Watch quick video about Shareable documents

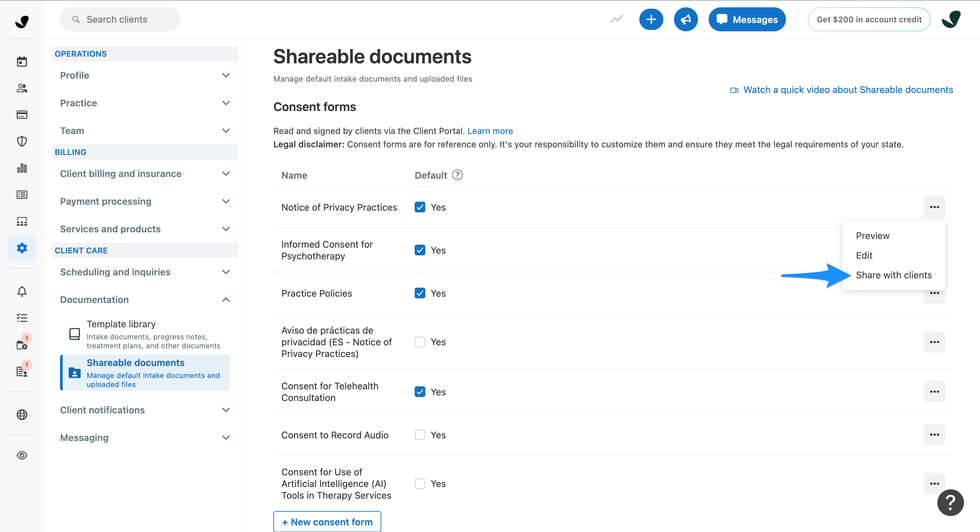coord(841,90)
